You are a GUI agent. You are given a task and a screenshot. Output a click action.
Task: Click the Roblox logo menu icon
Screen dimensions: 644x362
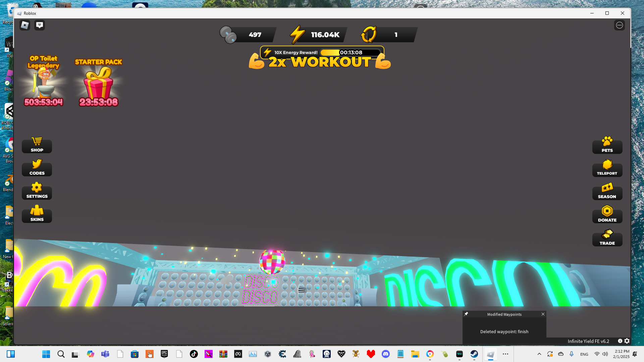coord(25,25)
